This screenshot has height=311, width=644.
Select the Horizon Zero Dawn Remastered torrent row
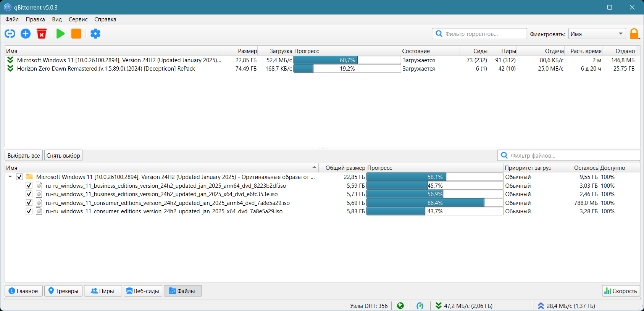(322, 69)
